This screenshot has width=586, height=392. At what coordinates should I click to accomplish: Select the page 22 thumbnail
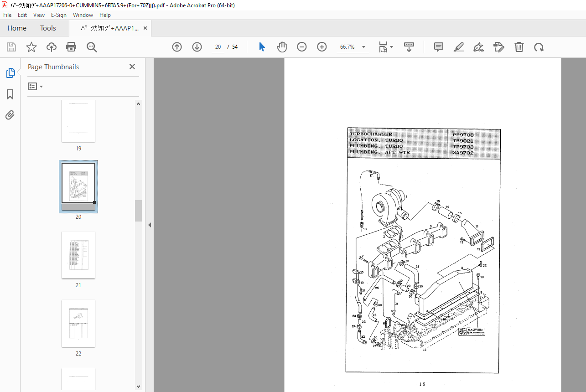[78, 323]
